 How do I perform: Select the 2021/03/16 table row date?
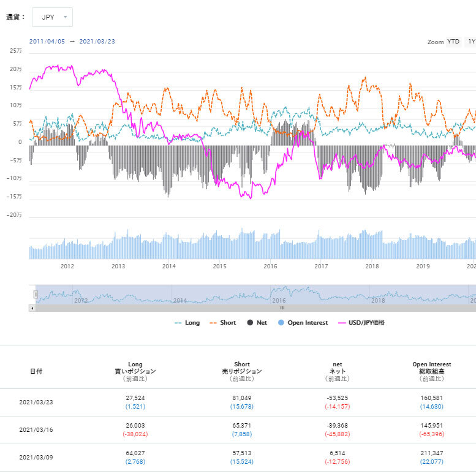(36, 430)
